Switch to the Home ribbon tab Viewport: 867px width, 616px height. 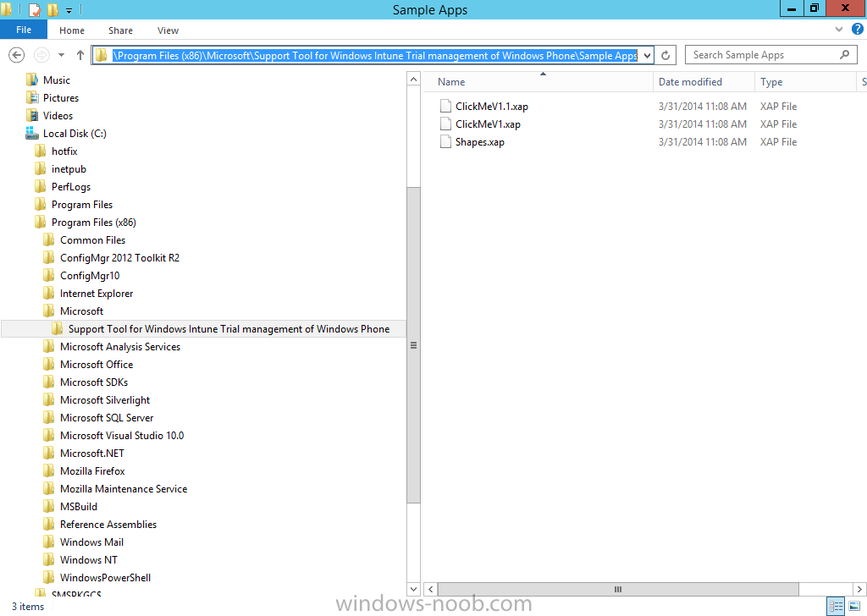72,30
